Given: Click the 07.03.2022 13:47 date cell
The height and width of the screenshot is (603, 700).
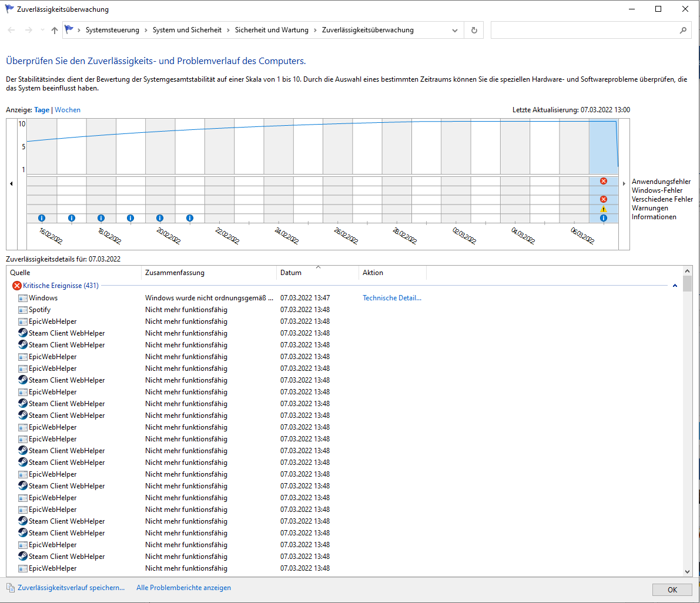Looking at the screenshot, I should (305, 298).
